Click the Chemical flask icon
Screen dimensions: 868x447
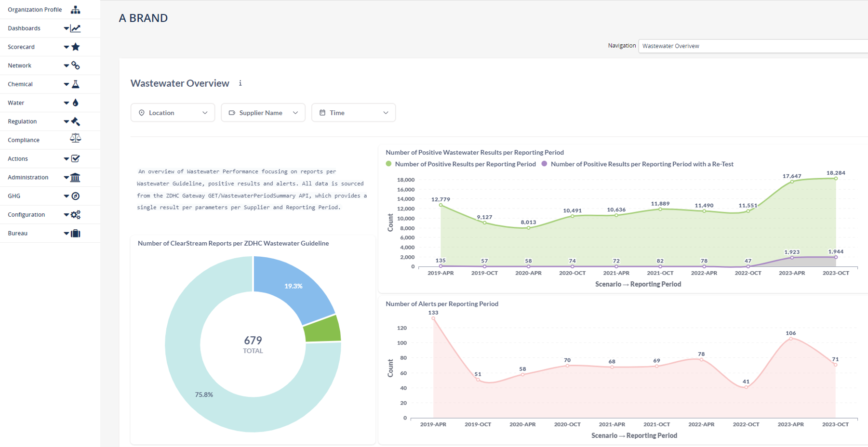pos(76,84)
